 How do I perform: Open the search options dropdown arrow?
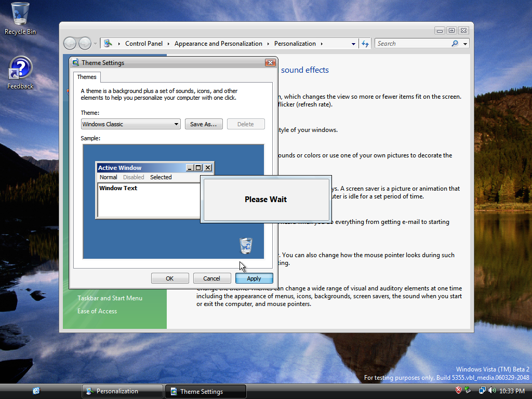465,44
